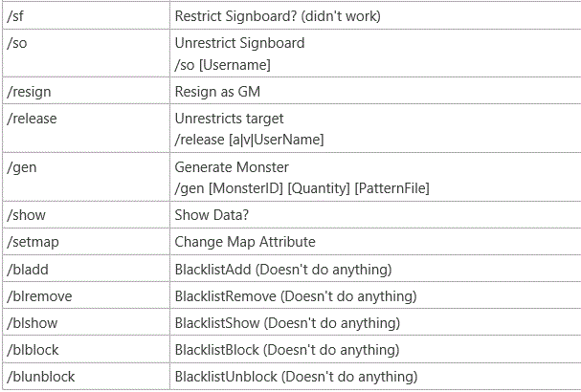This screenshot has width=581, height=392.
Task: Click the 'Generate Monster' description
Action: pos(232,167)
